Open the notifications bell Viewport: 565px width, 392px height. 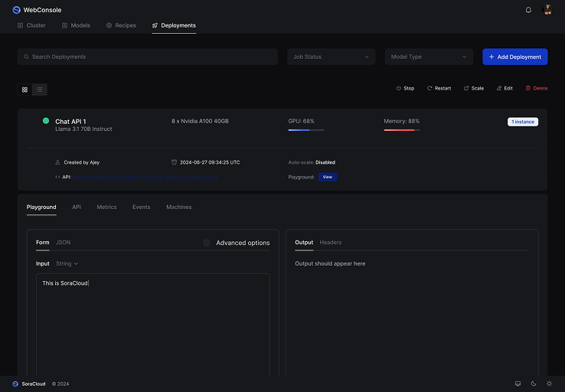pos(528,10)
